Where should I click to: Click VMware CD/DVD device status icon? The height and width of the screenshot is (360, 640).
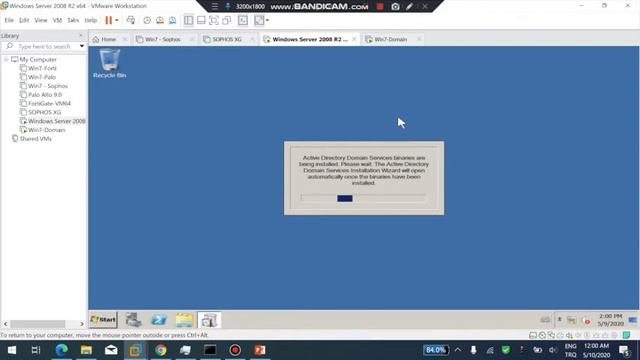[x=542, y=335]
